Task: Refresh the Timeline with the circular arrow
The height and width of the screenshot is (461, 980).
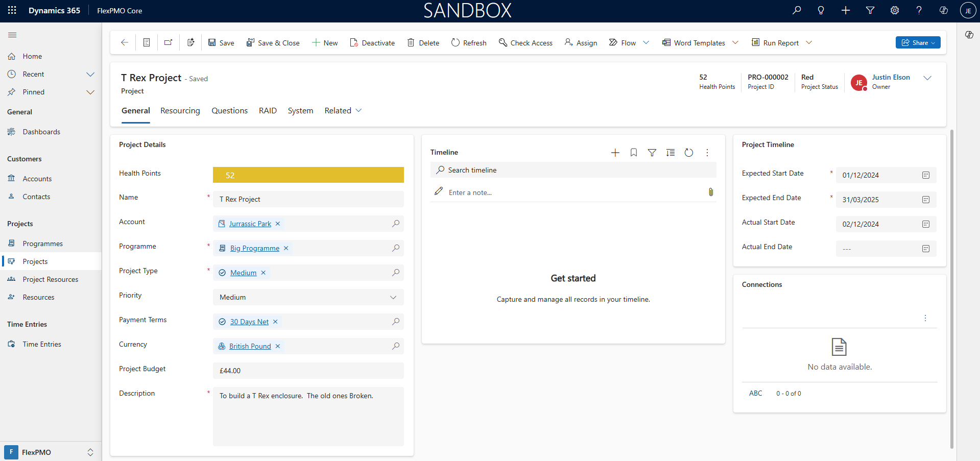Action: point(688,153)
